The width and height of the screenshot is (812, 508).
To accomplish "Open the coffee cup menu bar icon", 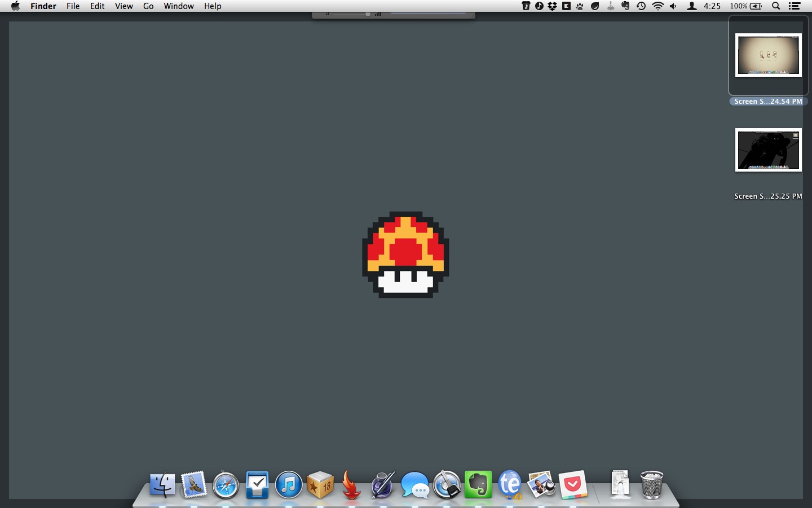I will coord(526,6).
